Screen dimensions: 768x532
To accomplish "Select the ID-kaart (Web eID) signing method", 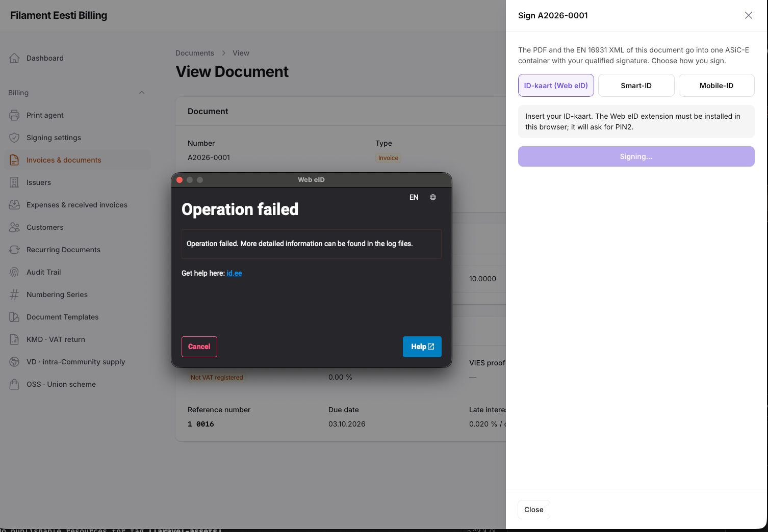I will [556, 86].
